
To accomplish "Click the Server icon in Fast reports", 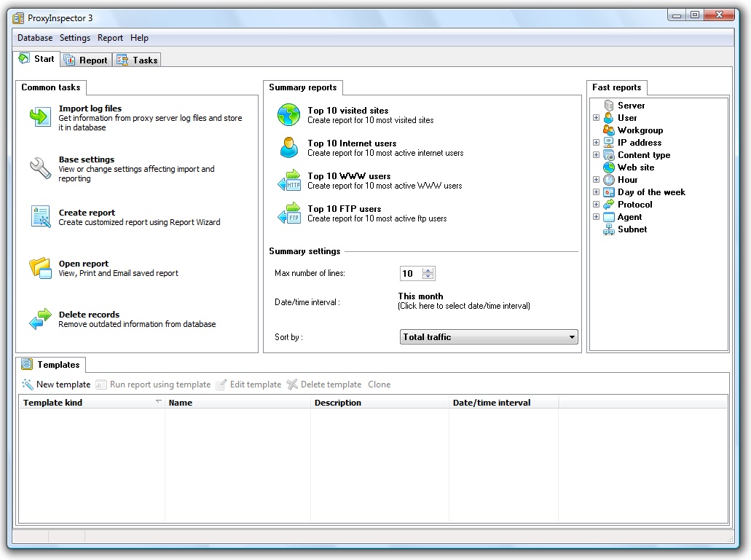I will coord(609,106).
